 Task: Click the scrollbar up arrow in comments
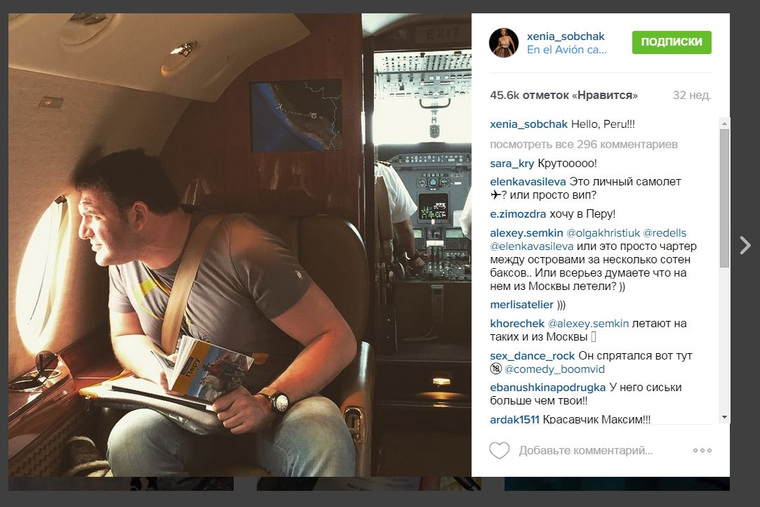click(724, 124)
